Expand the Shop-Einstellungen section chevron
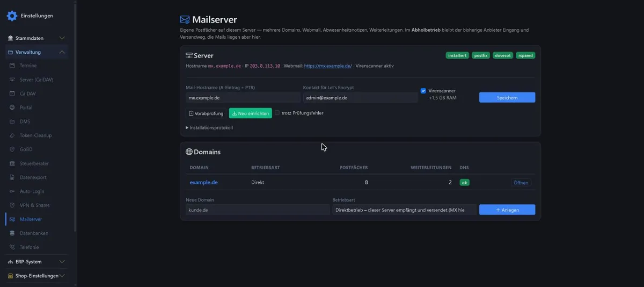 click(x=62, y=276)
